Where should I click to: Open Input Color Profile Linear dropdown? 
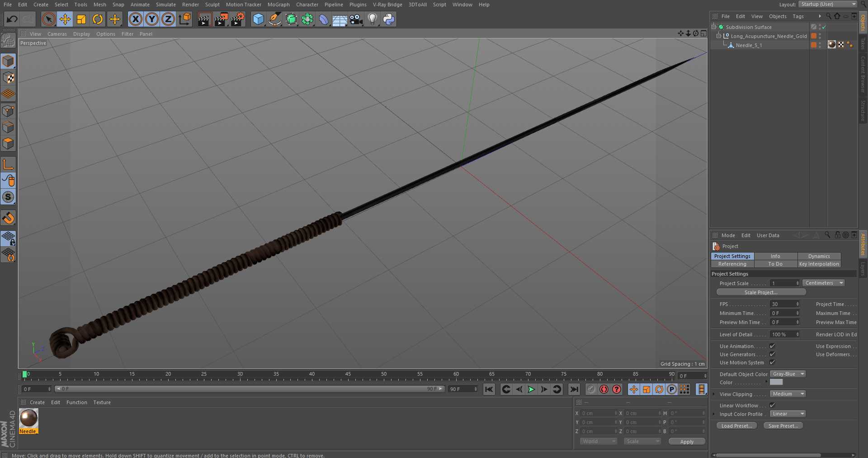click(788, 414)
